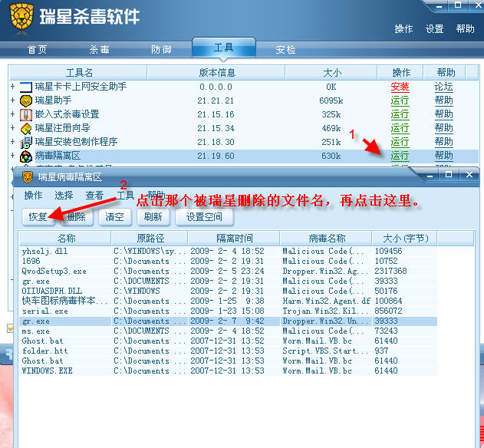
Task: Switch to the 杀毒 tab
Action: click(100, 49)
